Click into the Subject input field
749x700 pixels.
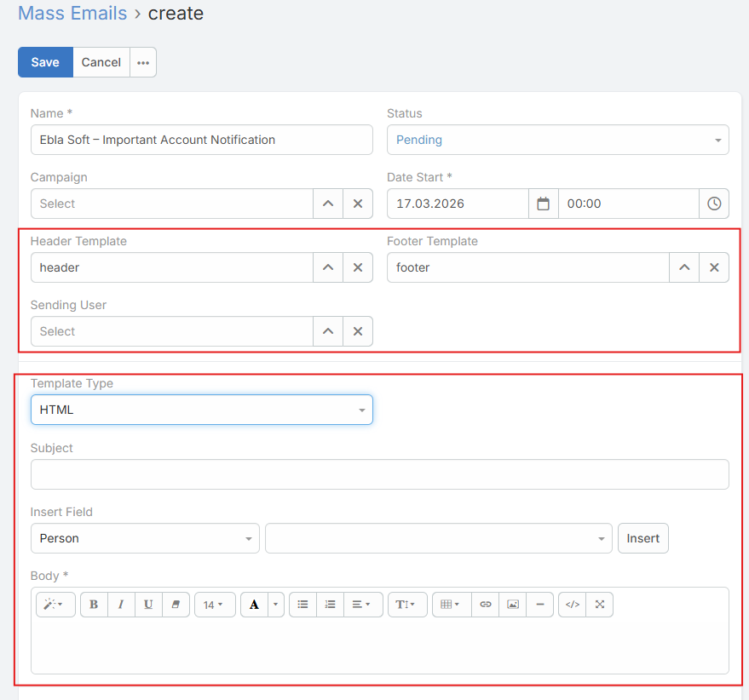point(379,474)
